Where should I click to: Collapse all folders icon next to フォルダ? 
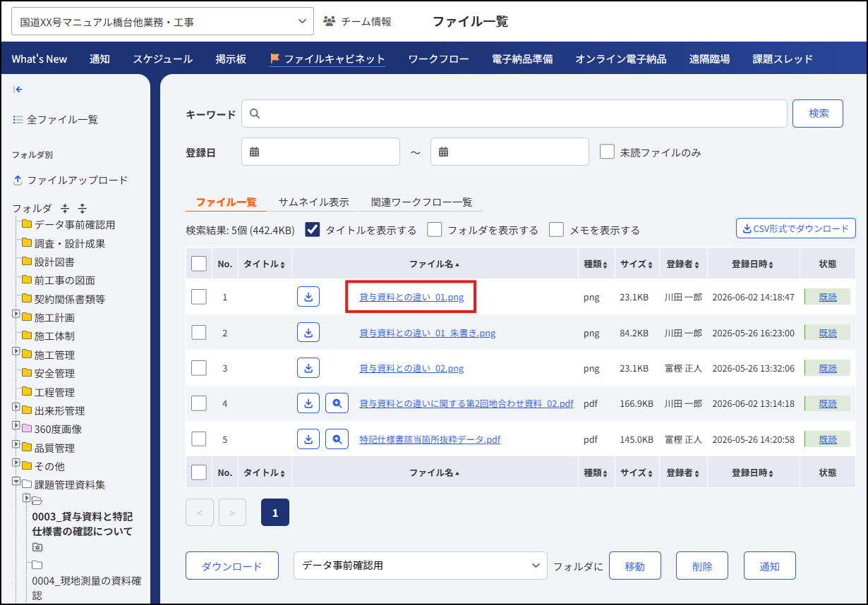pos(65,209)
